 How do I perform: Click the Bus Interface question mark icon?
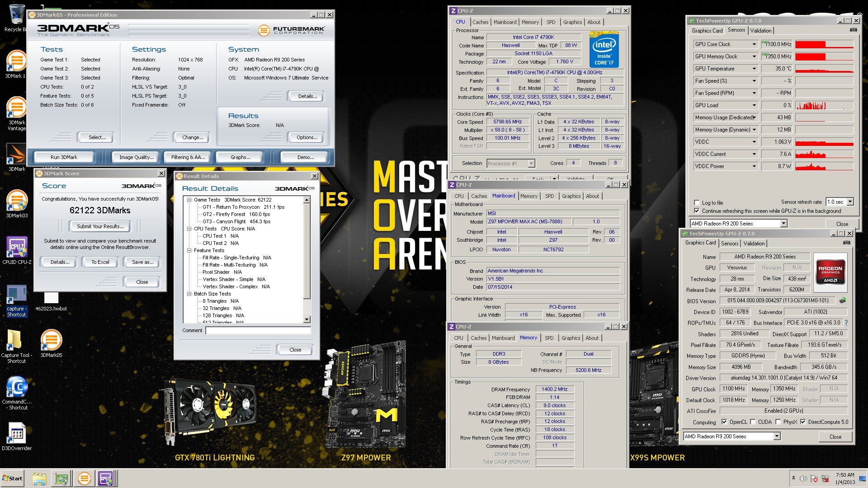point(846,323)
